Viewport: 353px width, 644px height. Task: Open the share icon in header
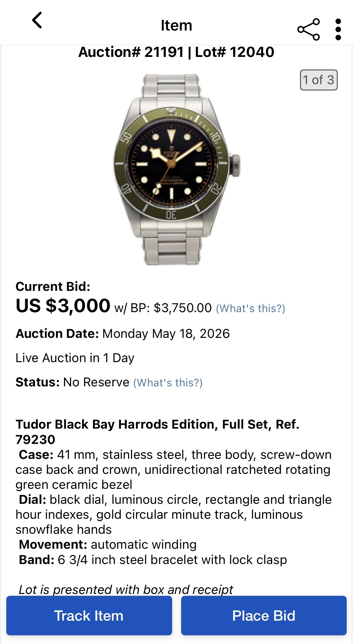click(309, 29)
